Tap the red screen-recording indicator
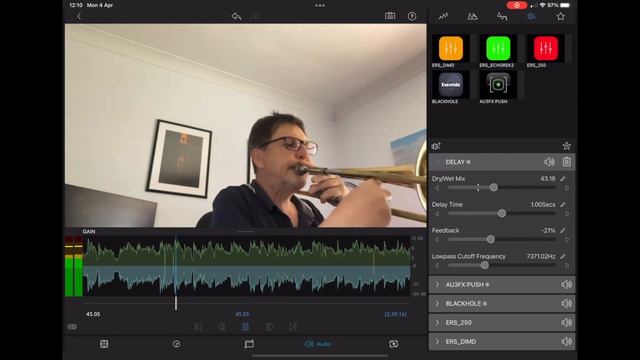The image size is (640, 360). [x=517, y=5]
